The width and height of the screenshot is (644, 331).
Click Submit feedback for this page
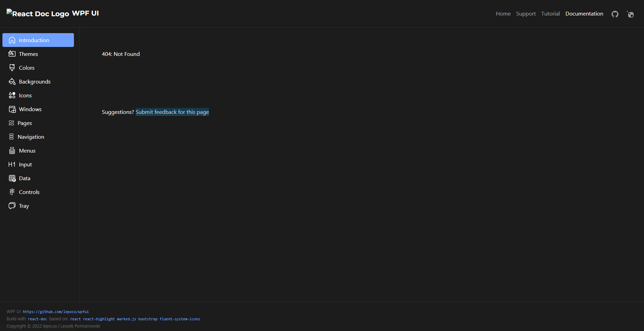click(x=172, y=112)
